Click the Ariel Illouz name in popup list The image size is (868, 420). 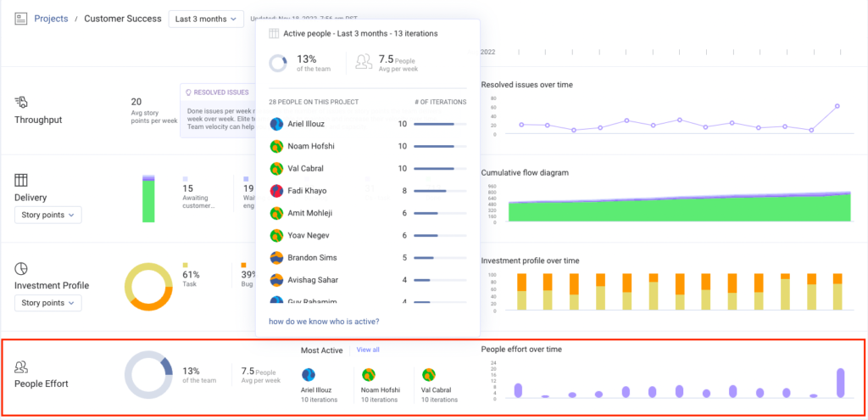click(x=306, y=124)
